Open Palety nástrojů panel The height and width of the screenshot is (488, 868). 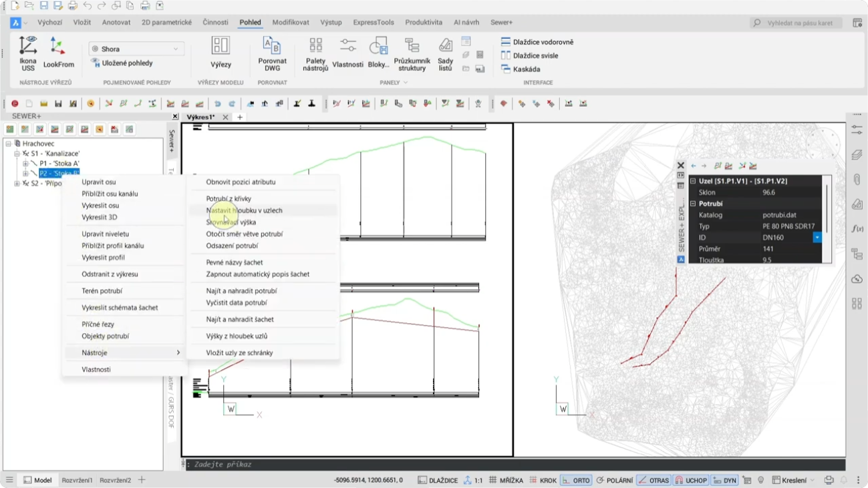point(315,53)
